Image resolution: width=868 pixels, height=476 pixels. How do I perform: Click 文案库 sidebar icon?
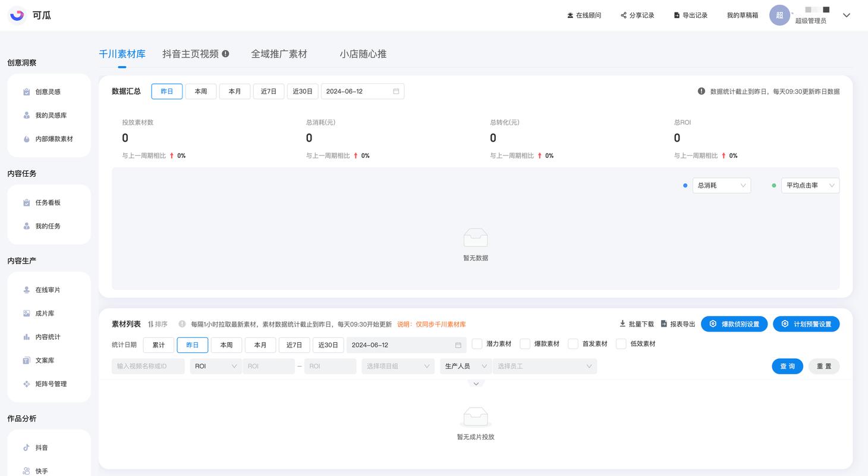[27, 361]
